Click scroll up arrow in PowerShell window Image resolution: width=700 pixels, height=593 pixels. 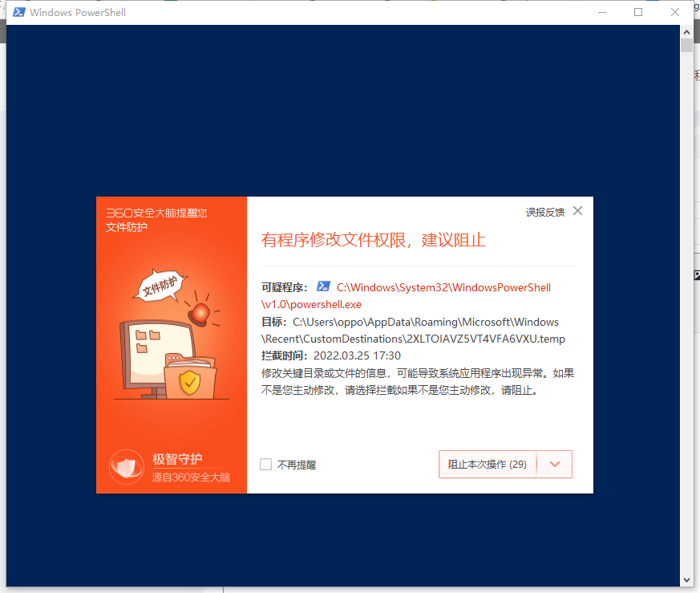click(686, 32)
